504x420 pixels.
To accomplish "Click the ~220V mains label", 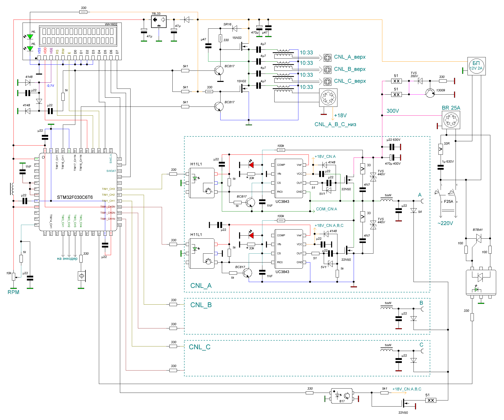I will click(x=445, y=223).
